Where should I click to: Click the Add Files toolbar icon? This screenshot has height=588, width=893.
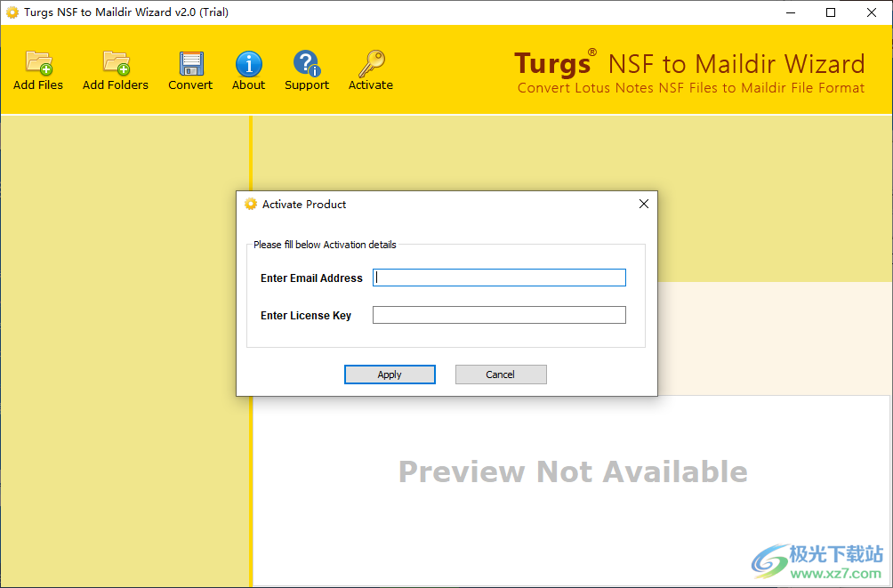pos(39,63)
